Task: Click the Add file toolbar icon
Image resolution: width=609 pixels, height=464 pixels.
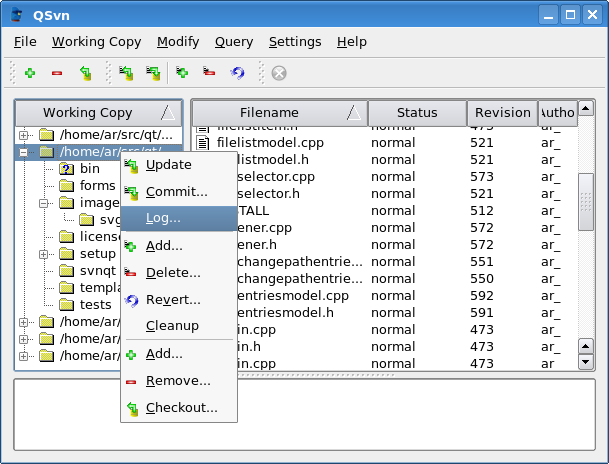Action: [182, 72]
